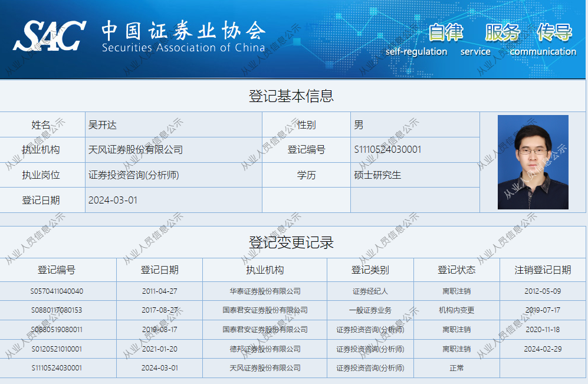
Task: Click the 执业岗位 field label
Action: tap(41, 175)
